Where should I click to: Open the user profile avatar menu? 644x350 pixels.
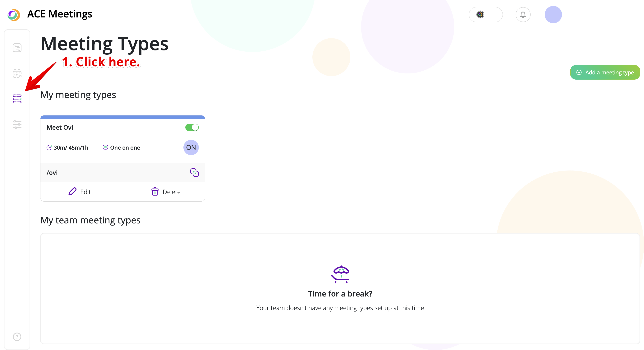click(553, 15)
